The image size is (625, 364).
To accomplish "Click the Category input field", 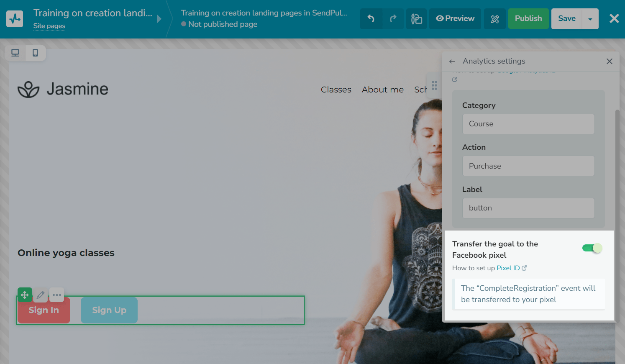I will click(x=528, y=124).
